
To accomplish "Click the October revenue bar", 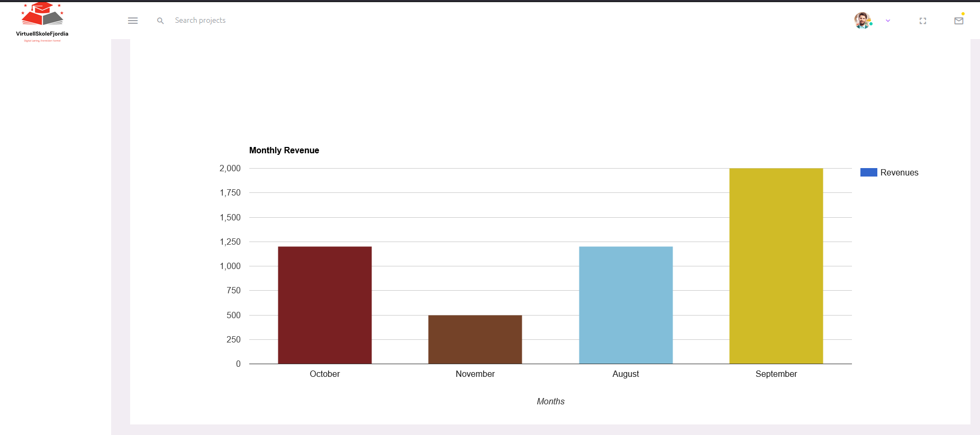I will 325,305.
